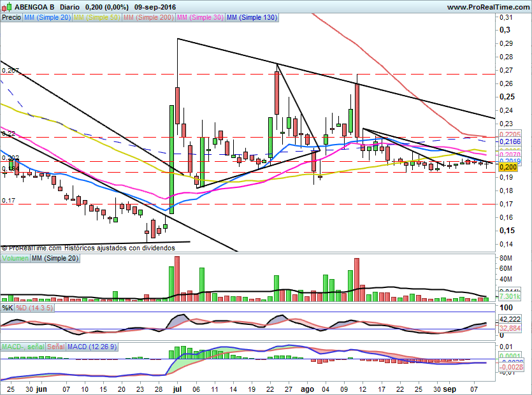Click the MM (Simple 30) indicator label
The image size is (532, 395).
pos(199,18)
